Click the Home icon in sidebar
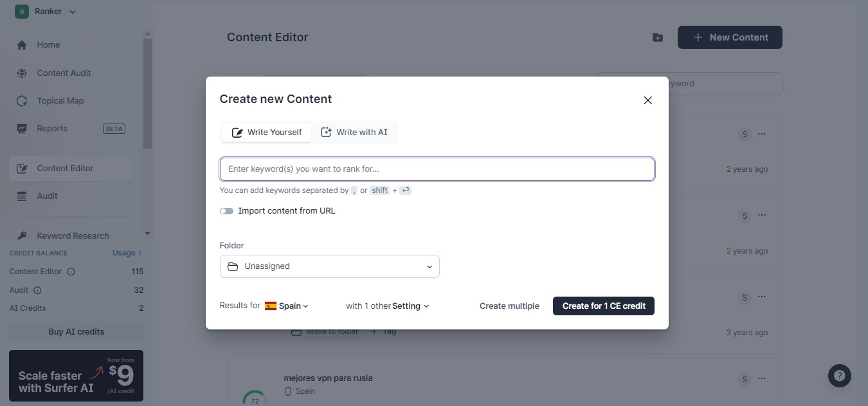Viewport: 868px width, 406px height. [x=22, y=45]
